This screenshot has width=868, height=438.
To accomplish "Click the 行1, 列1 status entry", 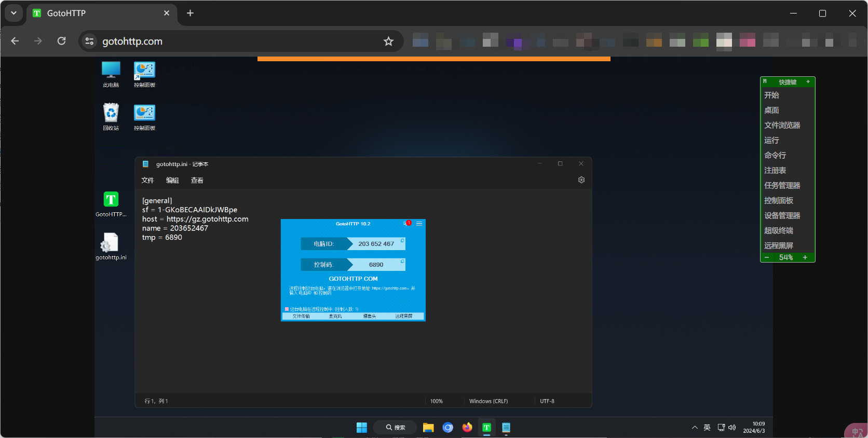I will pos(156,401).
